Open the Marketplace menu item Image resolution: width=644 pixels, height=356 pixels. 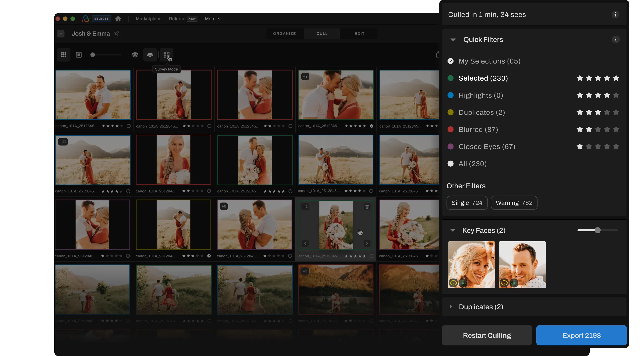148,19
